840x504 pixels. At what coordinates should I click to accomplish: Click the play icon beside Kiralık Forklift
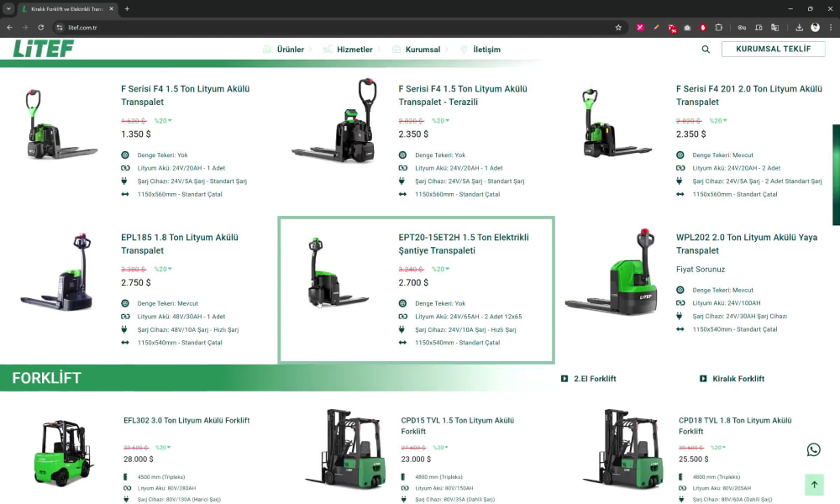coord(703,379)
